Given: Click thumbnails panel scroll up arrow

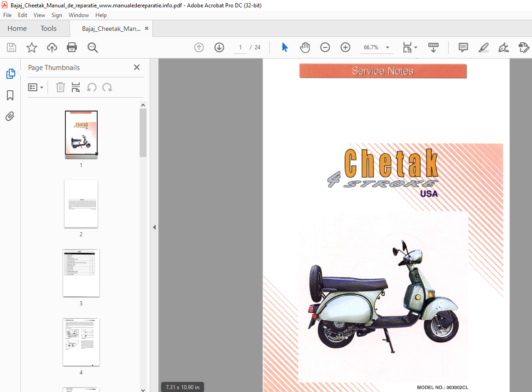Looking at the screenshot, I should [x=143, y=105].
